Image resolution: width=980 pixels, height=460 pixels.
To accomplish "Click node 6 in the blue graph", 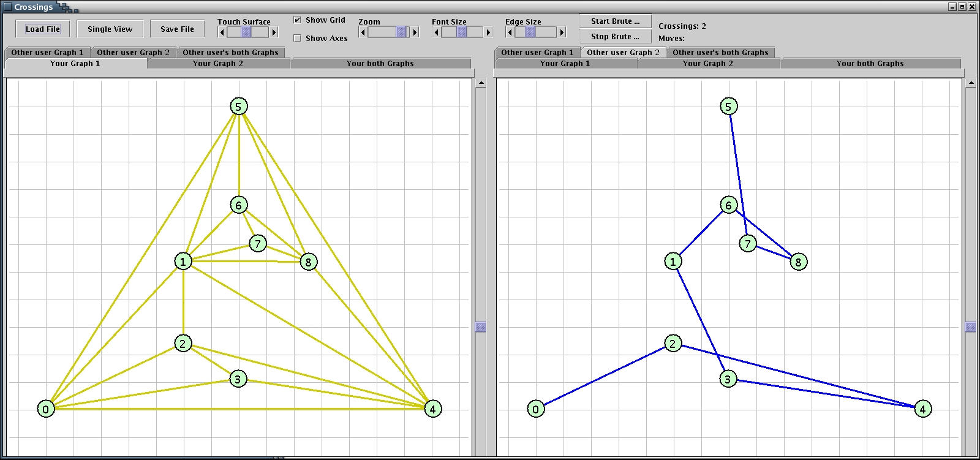I will (729, 205).
